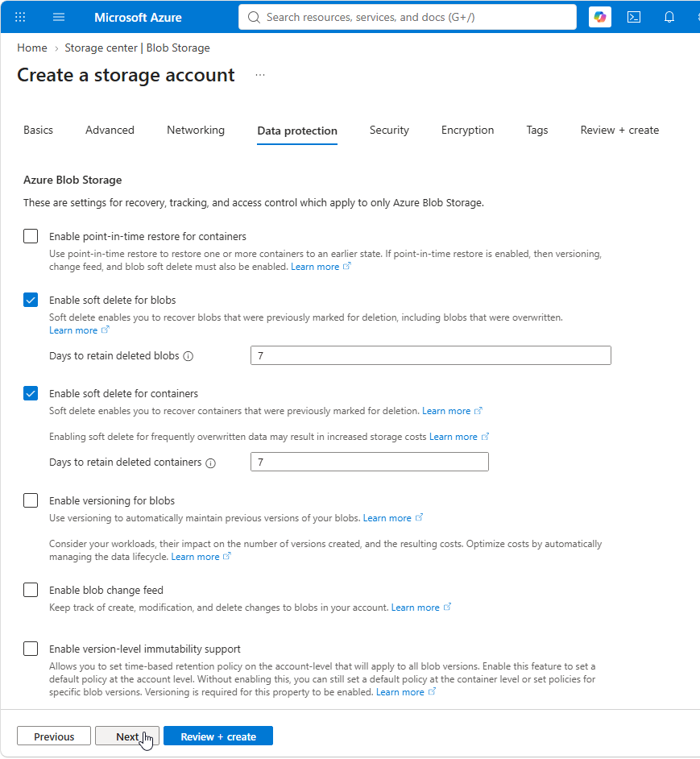This screenshot has height=759, width=700.
Task: Check Enable versioning for blobs
Action: coord(31,500)
